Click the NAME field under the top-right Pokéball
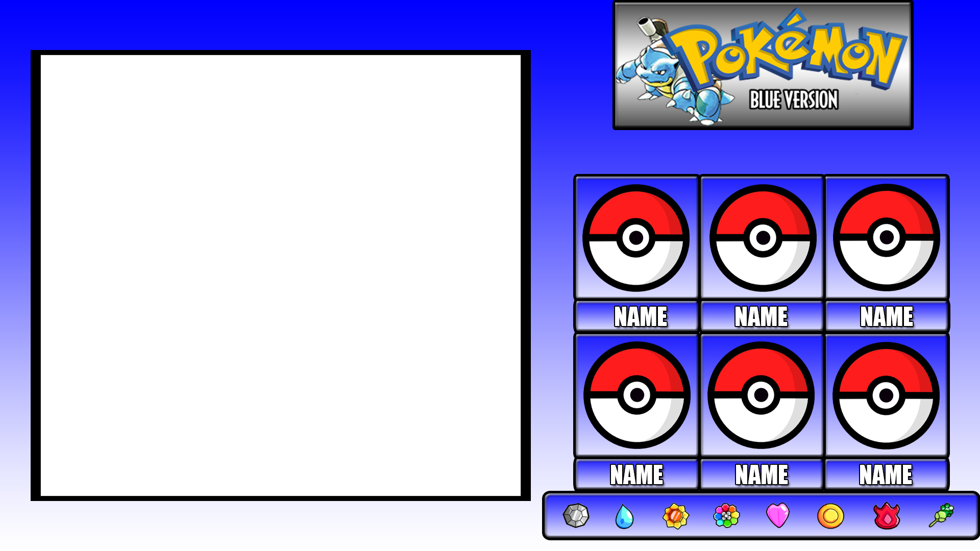Screen dimensions: 980x551 tap(887, 316)
